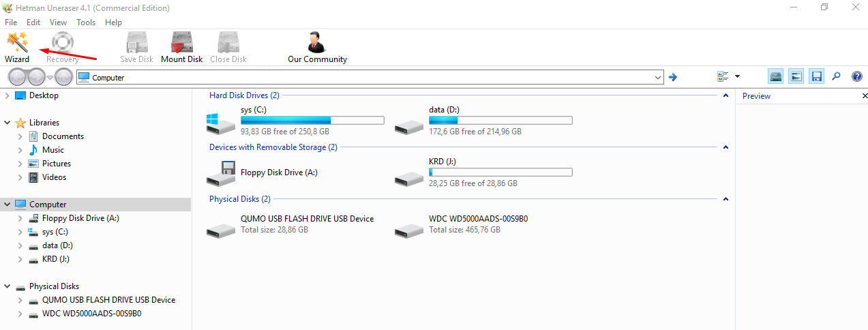Select the KRD (J:) drive icon in main pane
The height and width of the screenshot is (330, 868).
coord(408,177)
